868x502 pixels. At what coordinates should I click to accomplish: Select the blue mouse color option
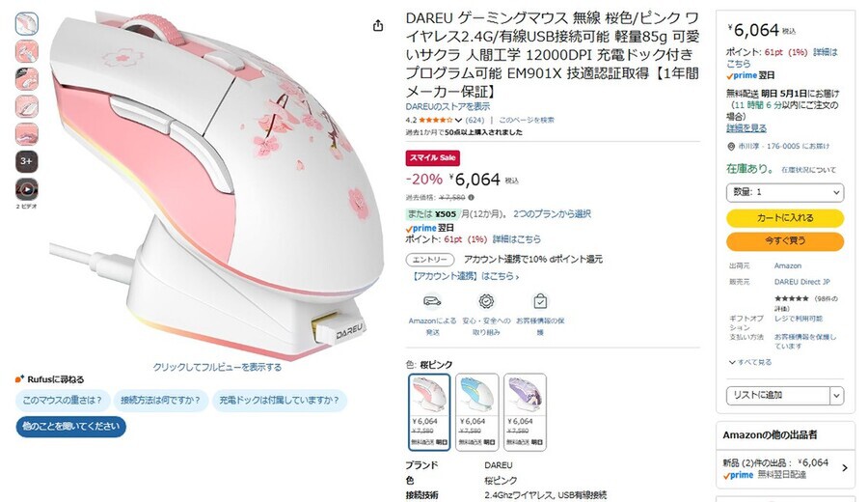point(477,411)
